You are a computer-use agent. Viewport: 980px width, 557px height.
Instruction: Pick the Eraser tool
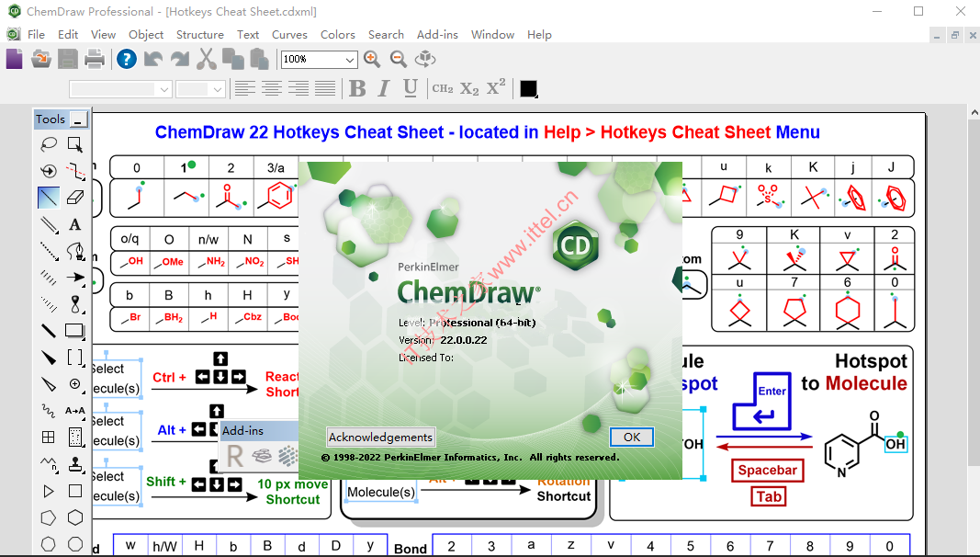point(75,197)
